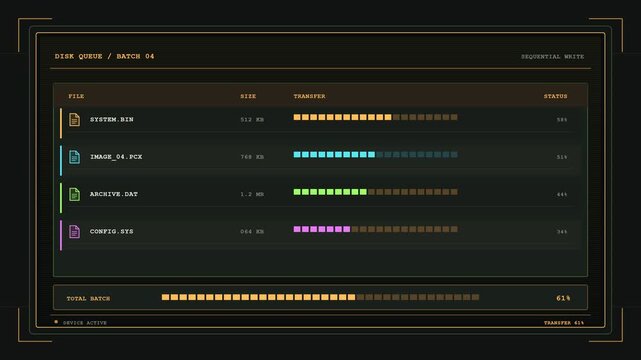The height and width of the screenshot is (360, 641).
Task: Click the TRANSFER column header
Action: tap(309, 96)
